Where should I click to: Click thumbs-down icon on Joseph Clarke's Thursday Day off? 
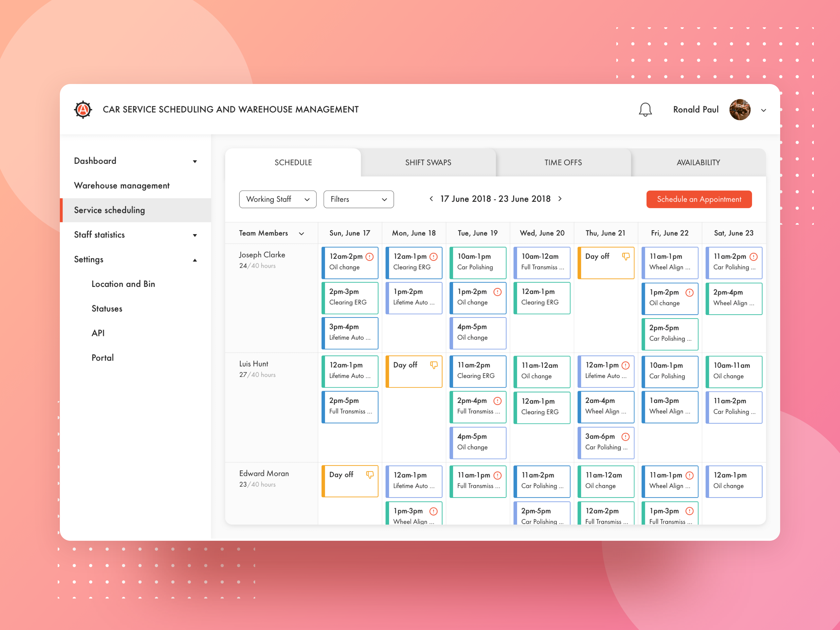coord(626,256)
